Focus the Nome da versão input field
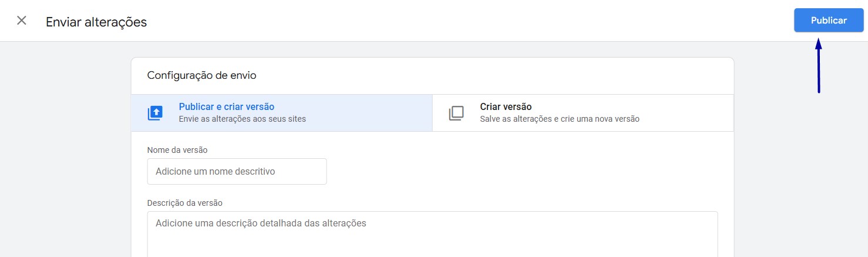This screenshot has width=868, height=257. coord(237,171)
